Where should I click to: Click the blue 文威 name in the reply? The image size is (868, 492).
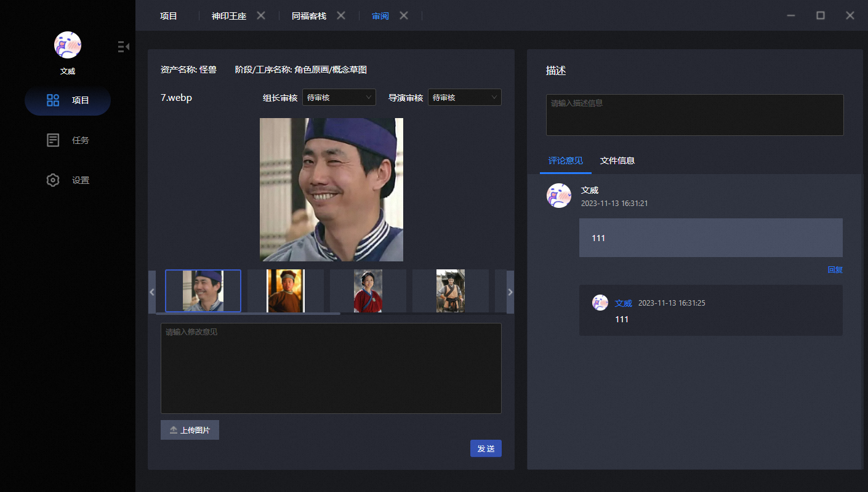pos(624,303)
